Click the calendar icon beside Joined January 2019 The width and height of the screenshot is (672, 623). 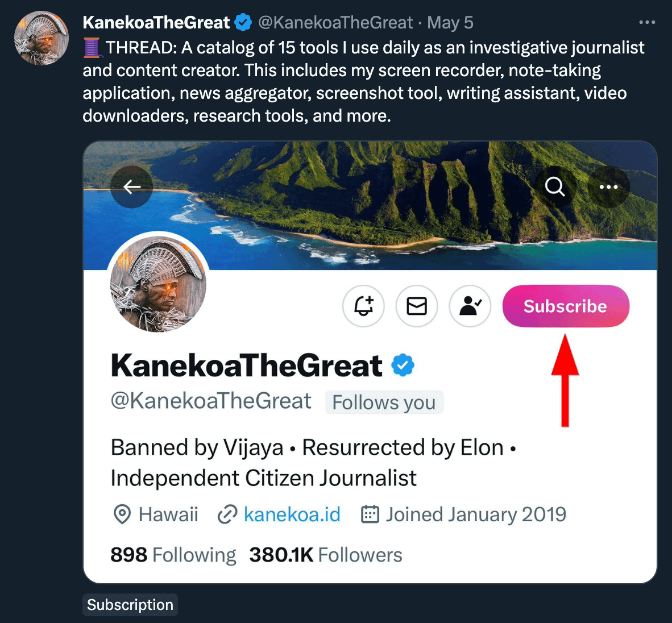370,515
